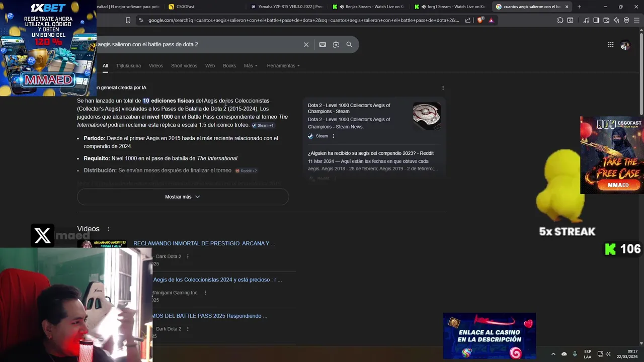Viewport: 644px width, 362px height.
Task: Open Reddit aegis compendio 2023 link
Action: tap(371, 153)
